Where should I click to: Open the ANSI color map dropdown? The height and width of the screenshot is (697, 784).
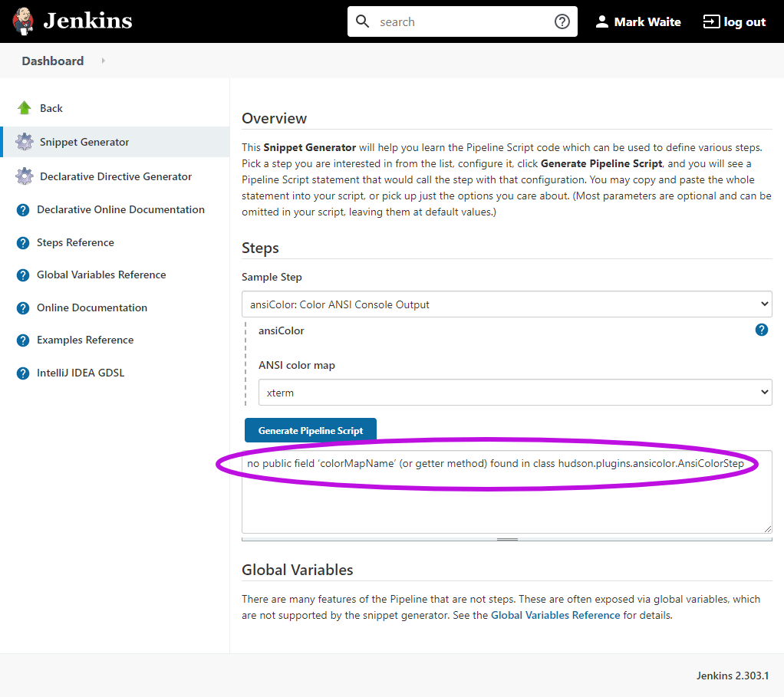click(515, 393)
